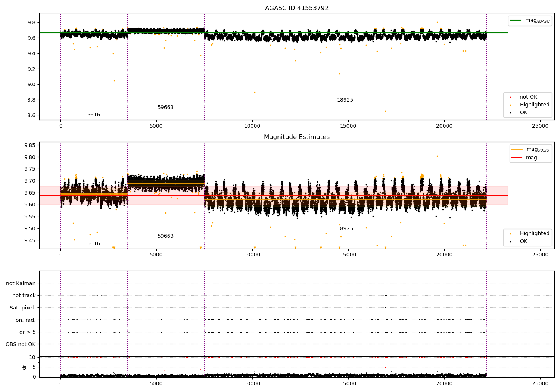Click the '10000' x-tick under the bottom plot

click(x=252, y=384)
